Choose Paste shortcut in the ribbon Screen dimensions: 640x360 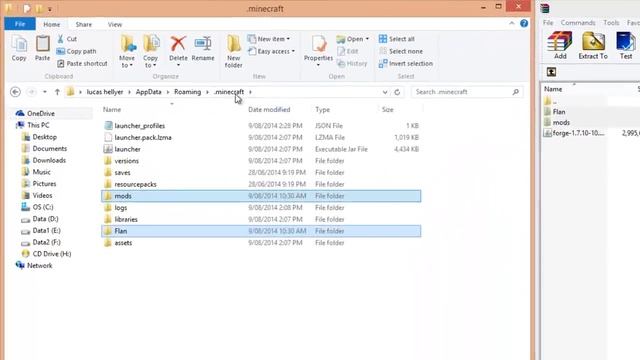(x=82, y=64)
